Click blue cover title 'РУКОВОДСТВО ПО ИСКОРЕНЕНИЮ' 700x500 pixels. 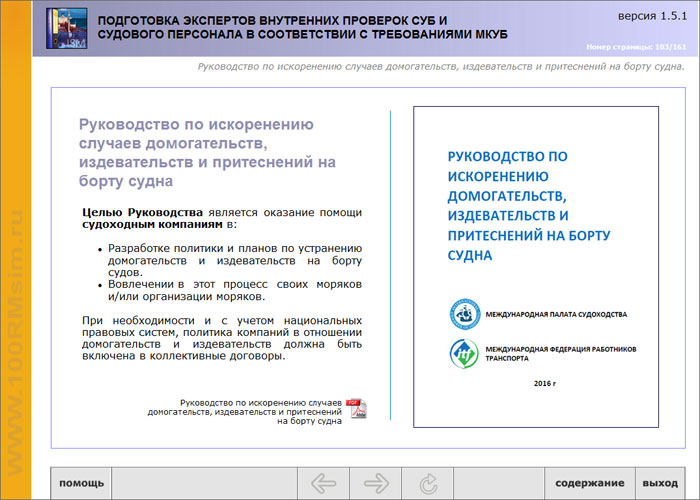pos(529,206)
